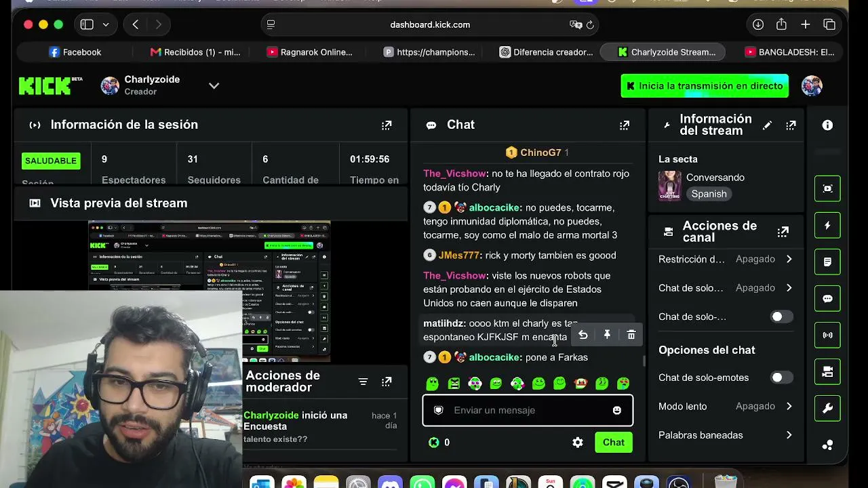Open the Chat de solo... Apagado setting chevron
The width and height of the screenshot is (868, 488).
(789, 288)
